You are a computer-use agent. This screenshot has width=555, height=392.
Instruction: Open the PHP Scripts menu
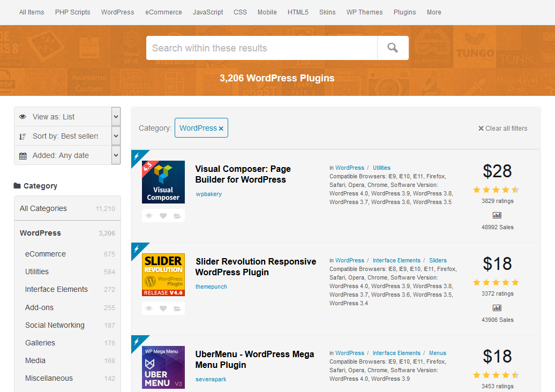coord(72,12)
